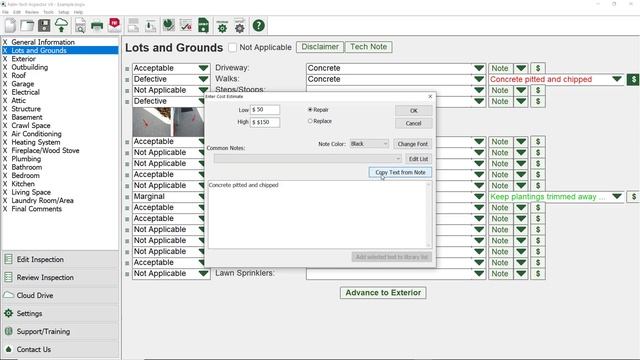
Task: Click the Low cost input field
Action: click(265, 110)
